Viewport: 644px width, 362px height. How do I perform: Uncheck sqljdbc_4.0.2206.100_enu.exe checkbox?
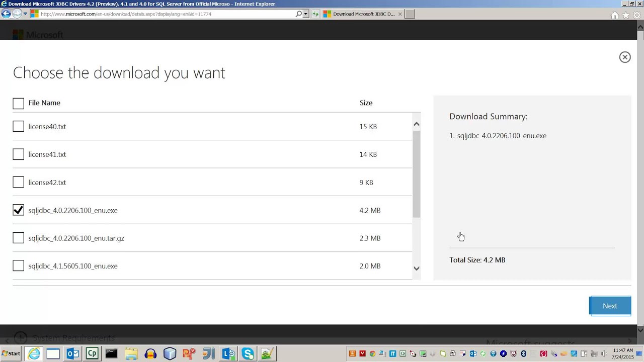pos(18,210)
